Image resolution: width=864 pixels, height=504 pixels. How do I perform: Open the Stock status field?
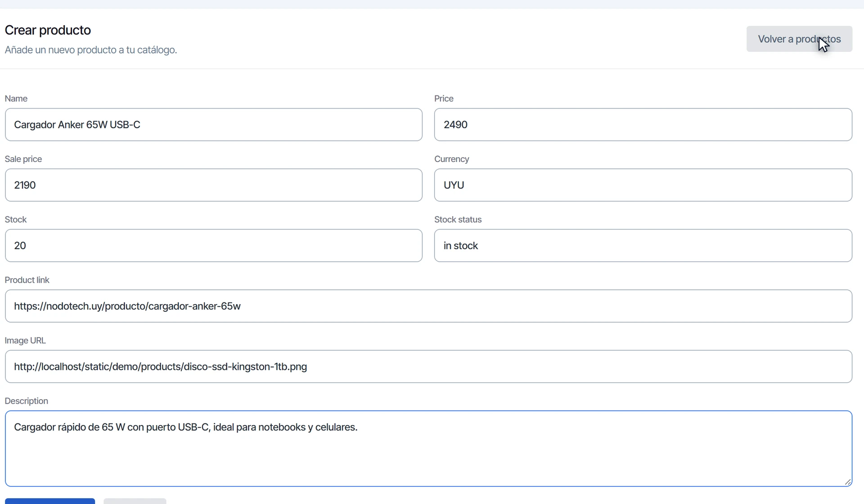pyautogui.click(x=643, y=246)
